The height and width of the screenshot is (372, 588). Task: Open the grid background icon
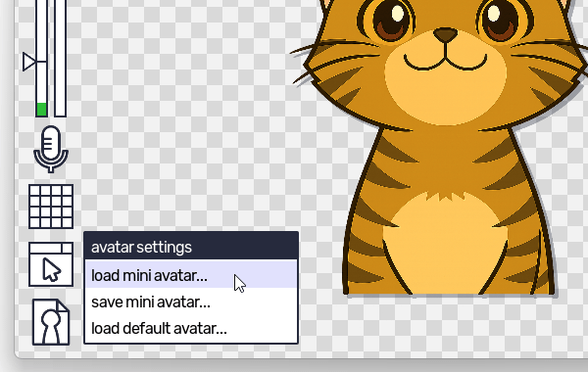point(51,206)
